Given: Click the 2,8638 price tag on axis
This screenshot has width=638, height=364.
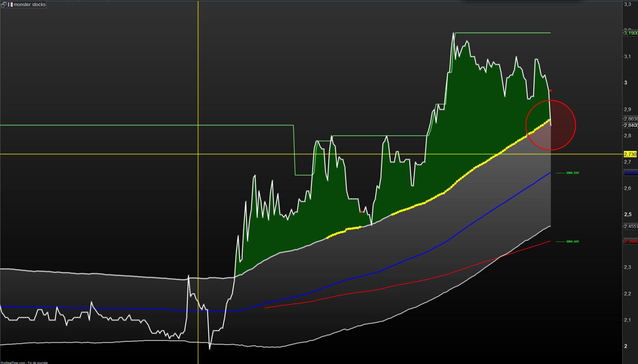Looking at the screenshot, I should (631, 119).
